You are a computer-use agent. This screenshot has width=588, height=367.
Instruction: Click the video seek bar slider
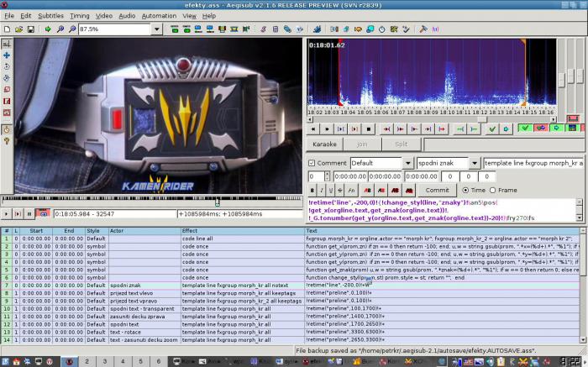pyautogui.click(x=217, y=202)
